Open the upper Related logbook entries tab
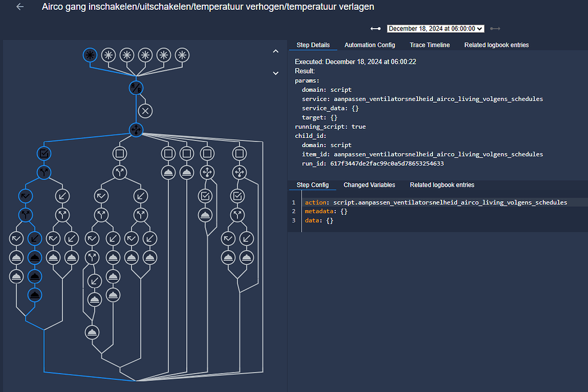Screen dimensions: 588x392 point(496,45)
